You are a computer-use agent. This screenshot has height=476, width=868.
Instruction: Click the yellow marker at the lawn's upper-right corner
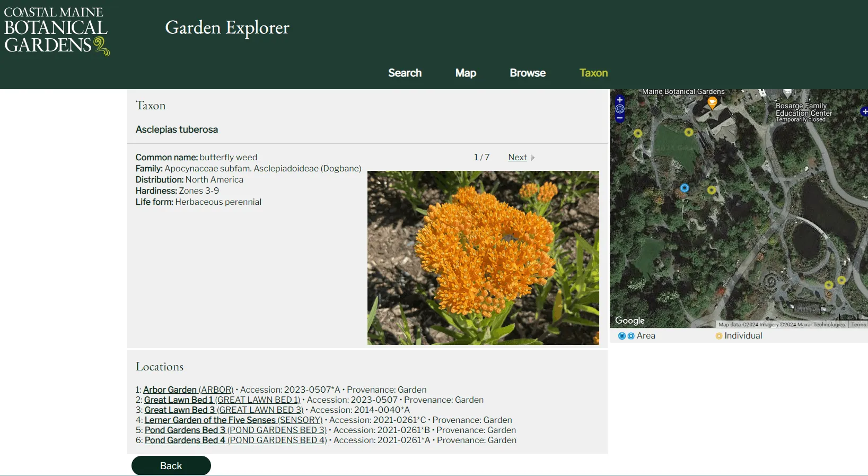(x=689, y=132)
